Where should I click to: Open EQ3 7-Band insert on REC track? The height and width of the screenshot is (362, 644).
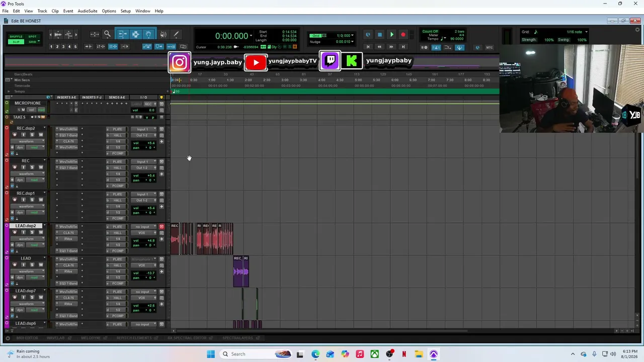pyautogui.click(x=68, y=168)
